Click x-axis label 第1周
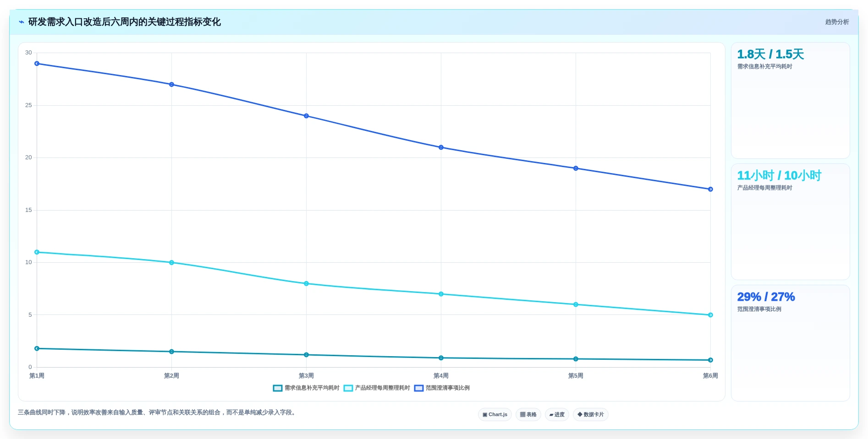 37,376
